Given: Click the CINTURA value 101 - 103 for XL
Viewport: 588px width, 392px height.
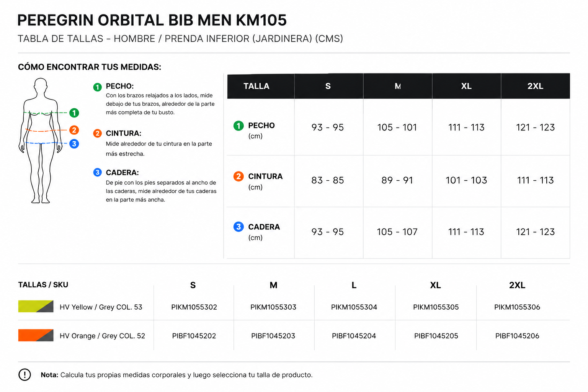Looking at the screenshot, I should click(466, 180).
